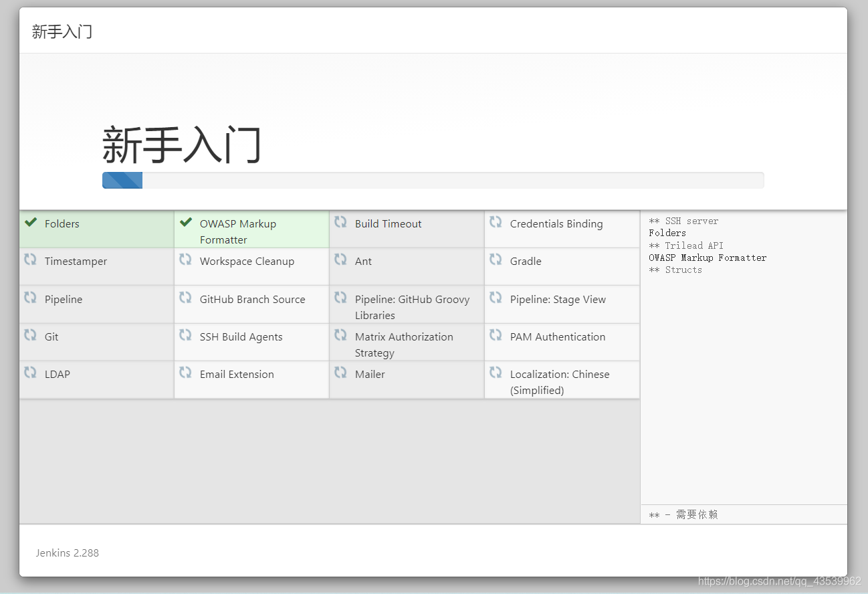Viewport: 868px width, 594px height.
Task: Click the large 新手入门 heading
Action: tap(181, 145)
